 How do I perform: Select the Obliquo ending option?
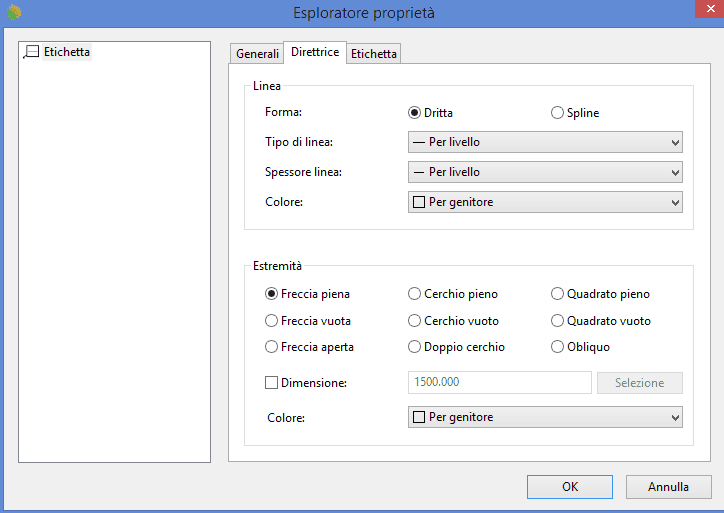click(x=558, y=347)
